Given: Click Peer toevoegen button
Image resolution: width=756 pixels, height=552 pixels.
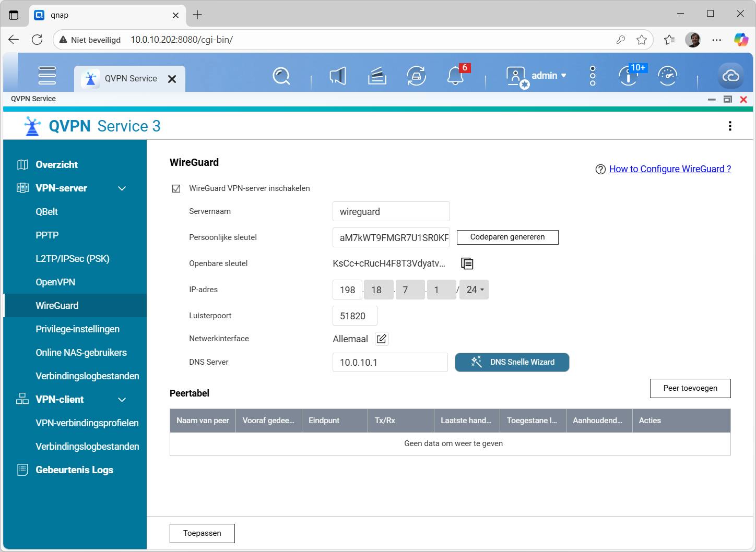Looking at the screenshot, I should 690,388.
